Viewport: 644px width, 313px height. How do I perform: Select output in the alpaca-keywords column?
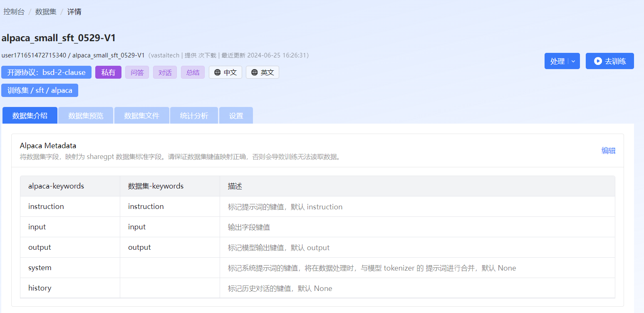point(40,247)
